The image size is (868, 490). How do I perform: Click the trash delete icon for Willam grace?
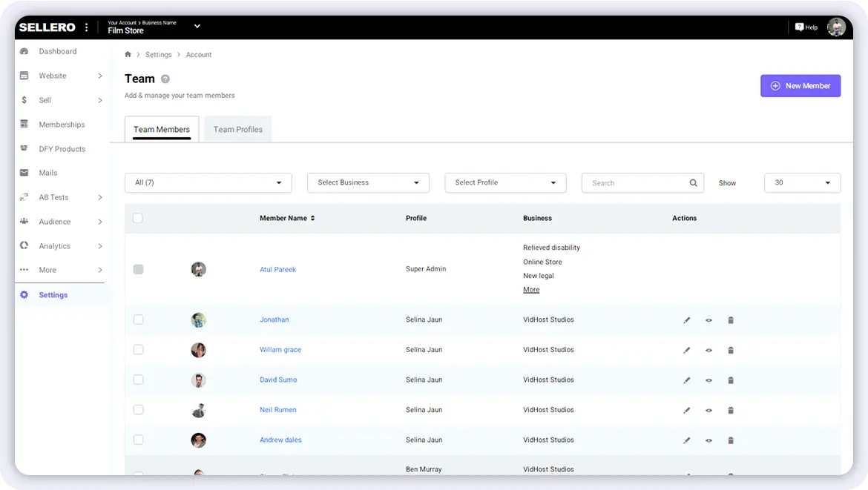(730, 350)
